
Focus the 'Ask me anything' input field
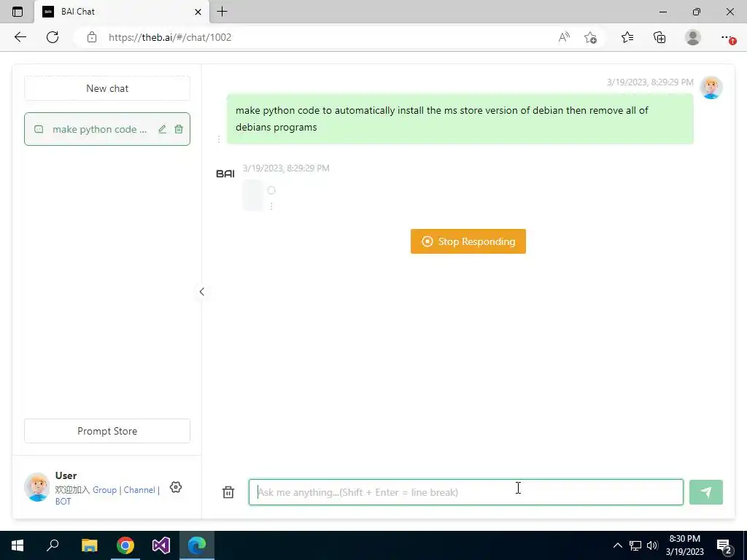[x=466, y=492]
